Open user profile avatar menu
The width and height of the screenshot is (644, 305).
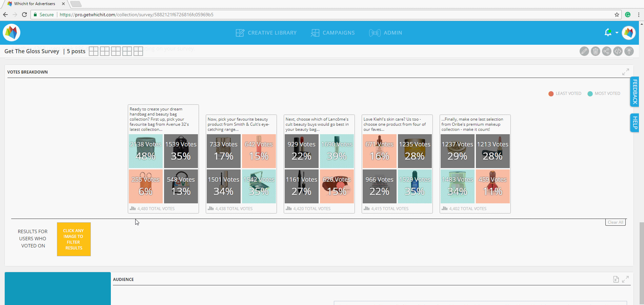(x=629, y=33)
